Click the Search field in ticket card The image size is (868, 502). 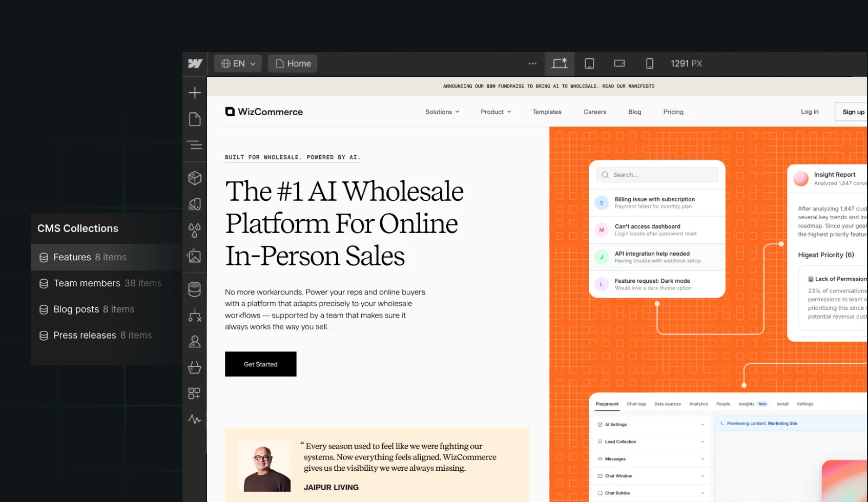point(657,175)
